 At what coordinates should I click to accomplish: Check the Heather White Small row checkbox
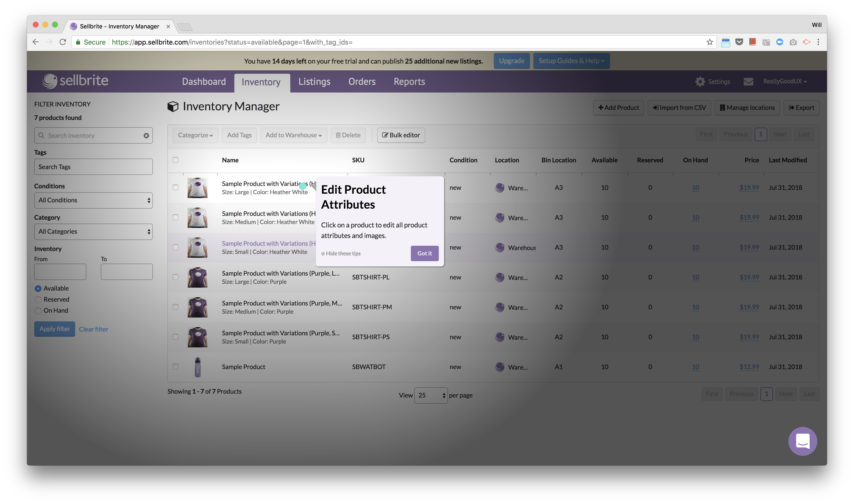[175, 247]
